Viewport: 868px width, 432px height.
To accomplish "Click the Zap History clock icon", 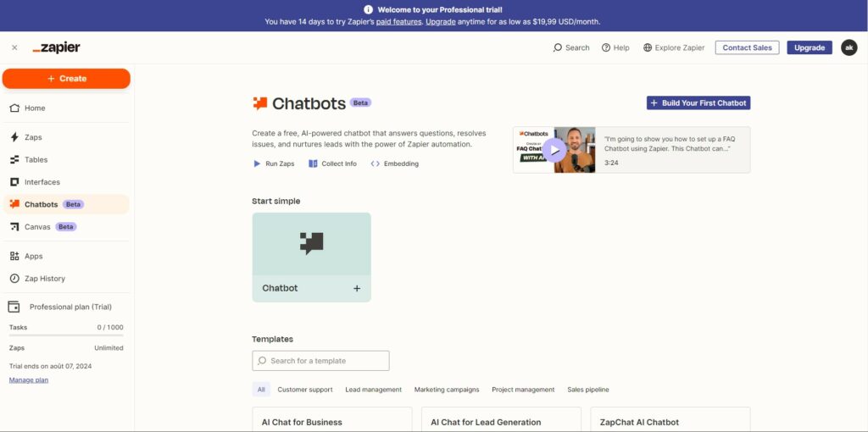I will (15, 278).
